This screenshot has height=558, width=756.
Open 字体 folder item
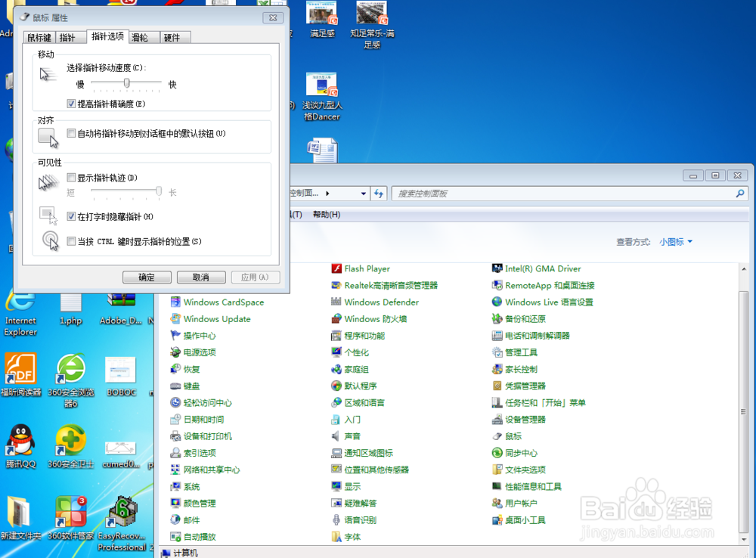345,537
